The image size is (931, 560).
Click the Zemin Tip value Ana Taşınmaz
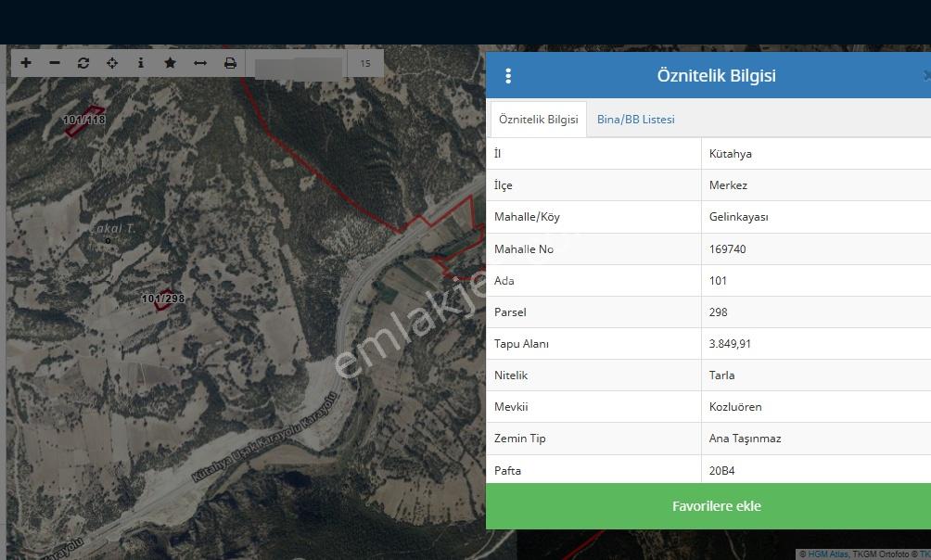[745, 439]
